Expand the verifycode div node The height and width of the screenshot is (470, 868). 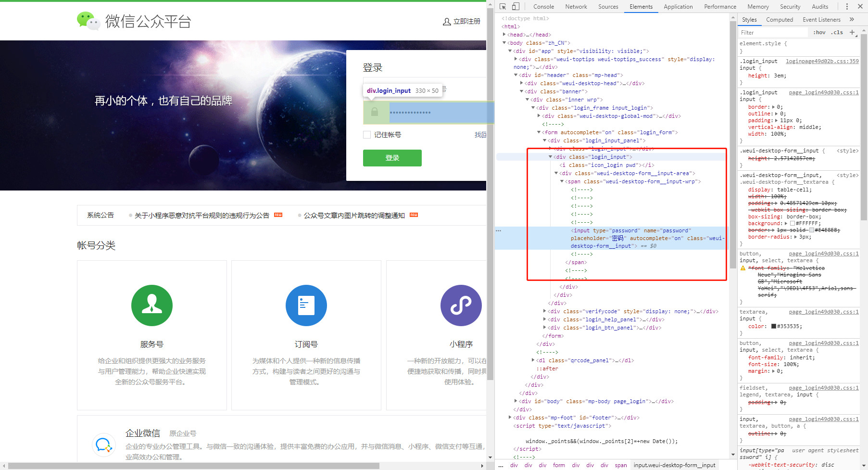tap(544, 311)
